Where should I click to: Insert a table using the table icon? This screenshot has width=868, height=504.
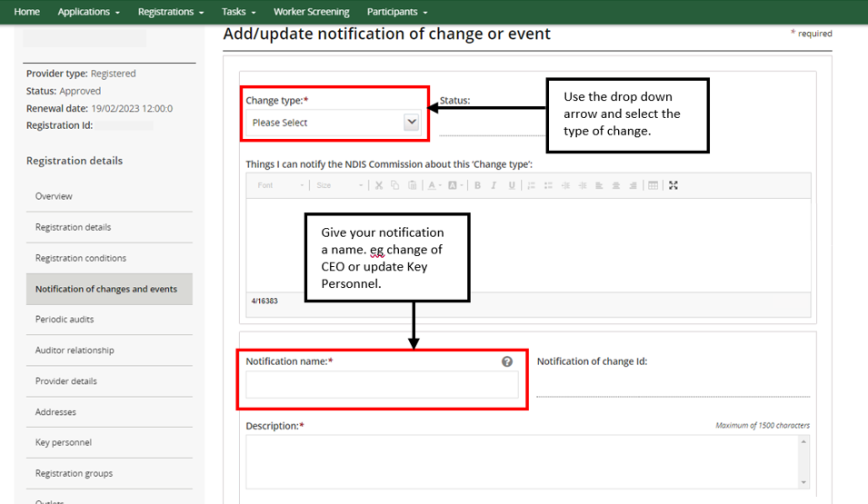tap(653, 185)
